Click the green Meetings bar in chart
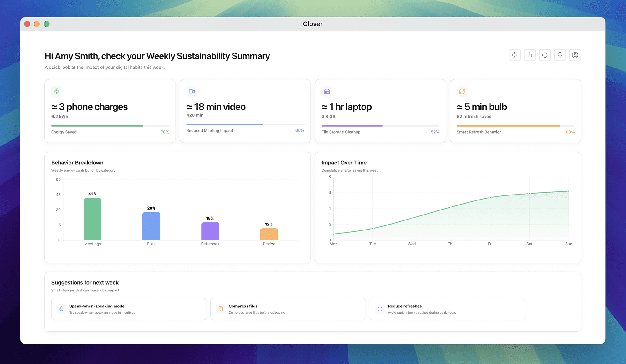The height and width of the screenshot is (364, 626). [92, 219]
